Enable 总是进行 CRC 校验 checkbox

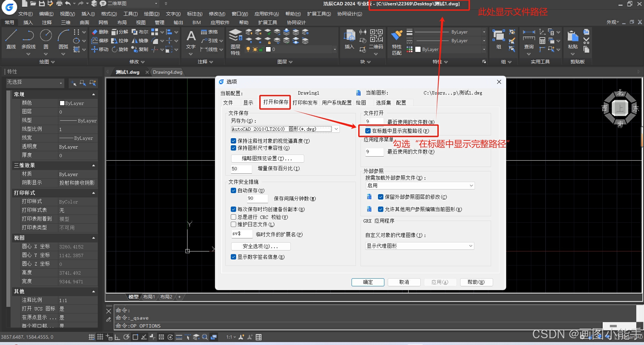pos(233,217)
